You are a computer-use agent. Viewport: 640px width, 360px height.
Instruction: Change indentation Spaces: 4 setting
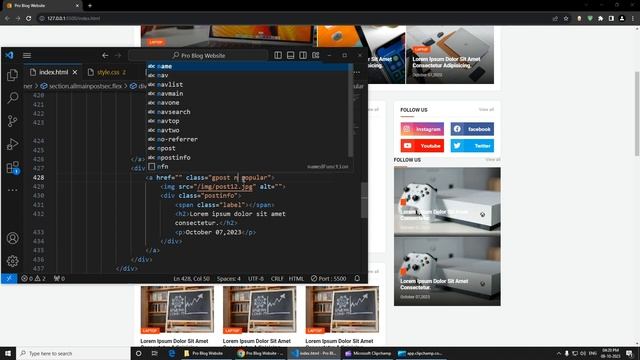pos(229,278)
